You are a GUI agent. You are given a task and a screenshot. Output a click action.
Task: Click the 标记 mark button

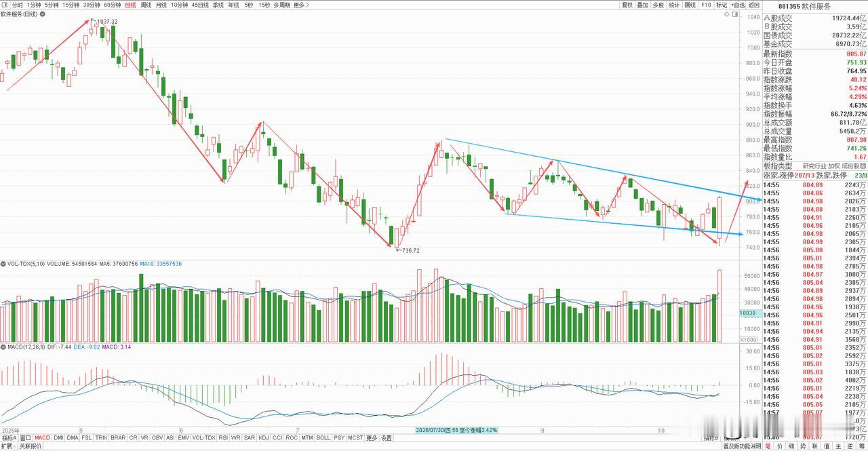722,5
